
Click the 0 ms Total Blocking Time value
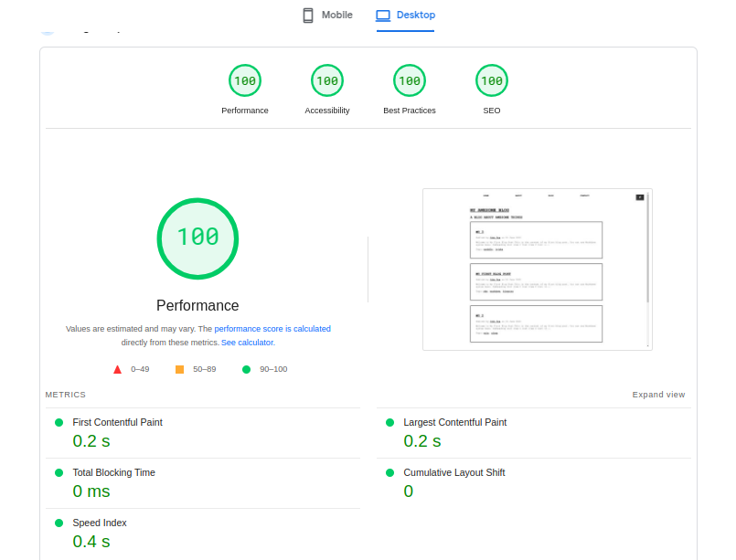point(91,491)
